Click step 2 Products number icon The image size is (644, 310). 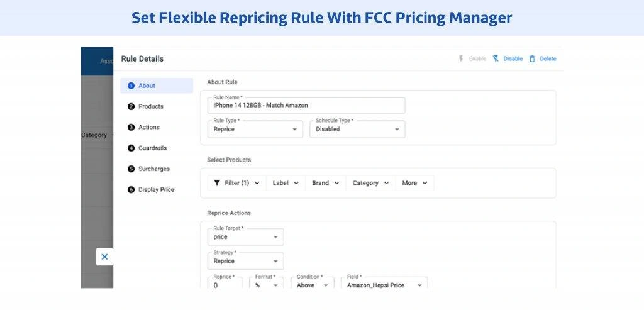tap(131, 106)
